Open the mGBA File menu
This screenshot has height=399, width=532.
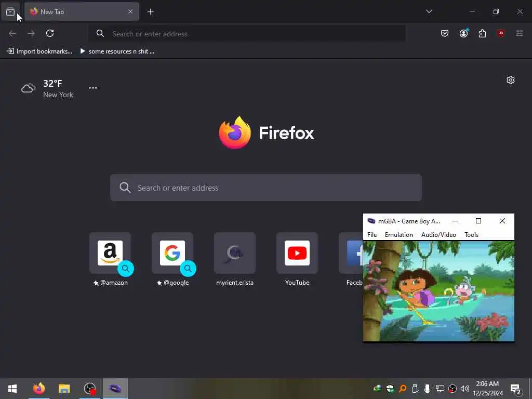[372, 235]
